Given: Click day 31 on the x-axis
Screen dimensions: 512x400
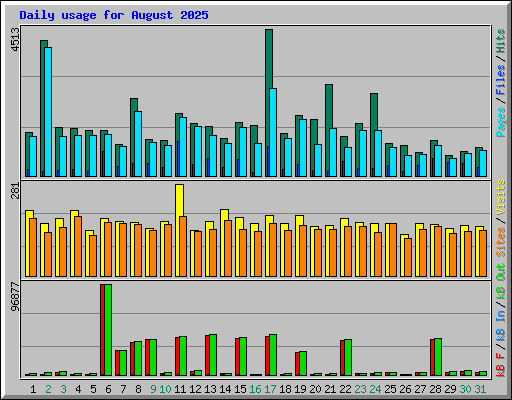Looking at the screenshot, I should (480, 389).
